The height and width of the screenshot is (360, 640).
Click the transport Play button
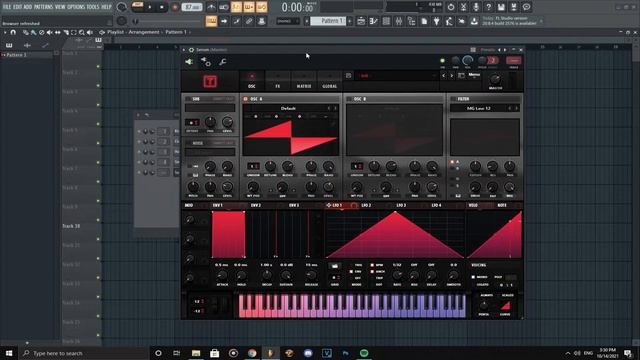tap(150, 7)
